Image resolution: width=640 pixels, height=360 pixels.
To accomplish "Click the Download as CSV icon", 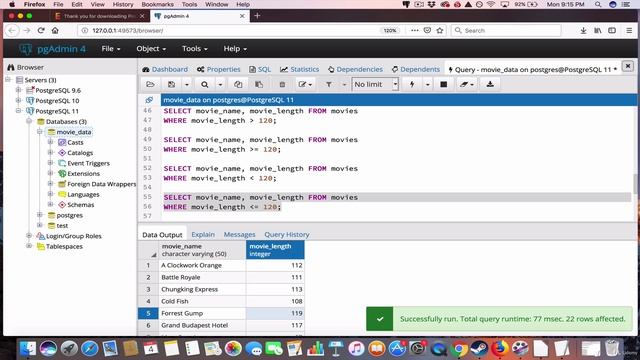I will (x=490, y=84).
